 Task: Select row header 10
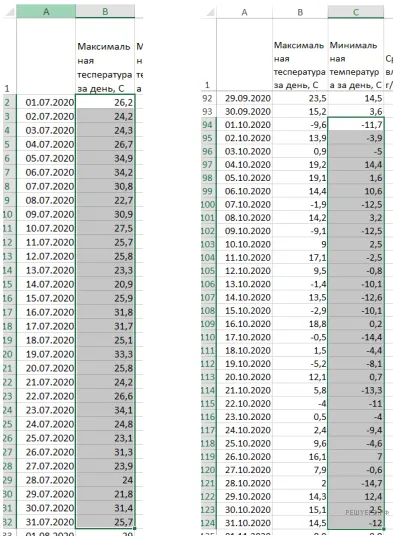[x=10, y=214]
